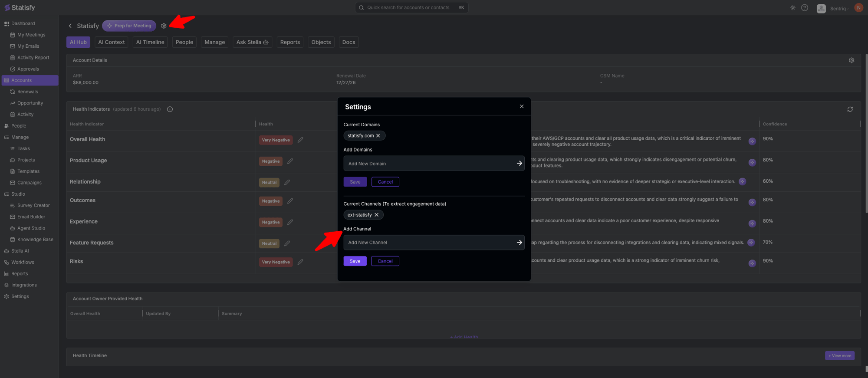Click AI sparkle icon in Relationship row
Image resolution: width=868 pixels, height=378 pixels.
pyautogui.click(x=742, y=181)
